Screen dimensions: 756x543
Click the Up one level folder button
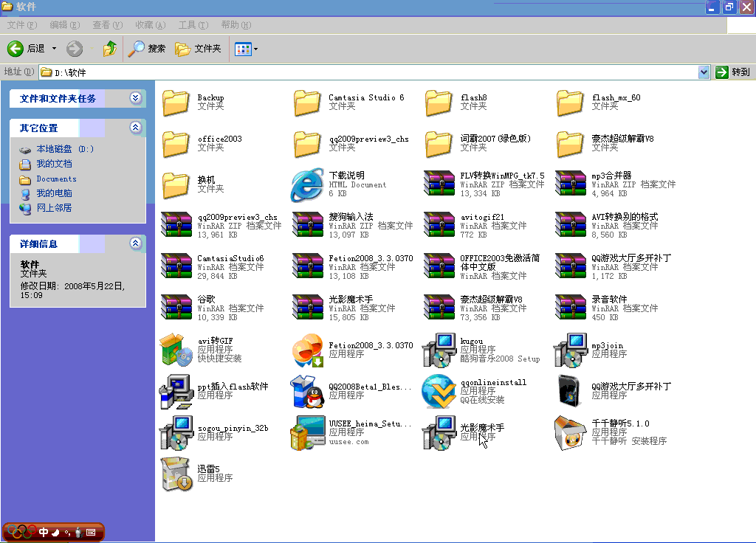[x=110, y=49]
